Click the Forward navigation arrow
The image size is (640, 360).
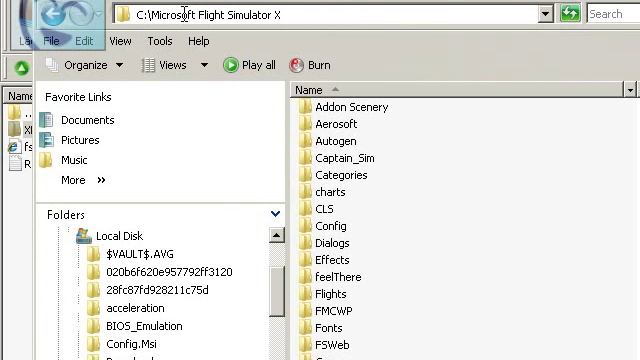click(x=80, y=14)
